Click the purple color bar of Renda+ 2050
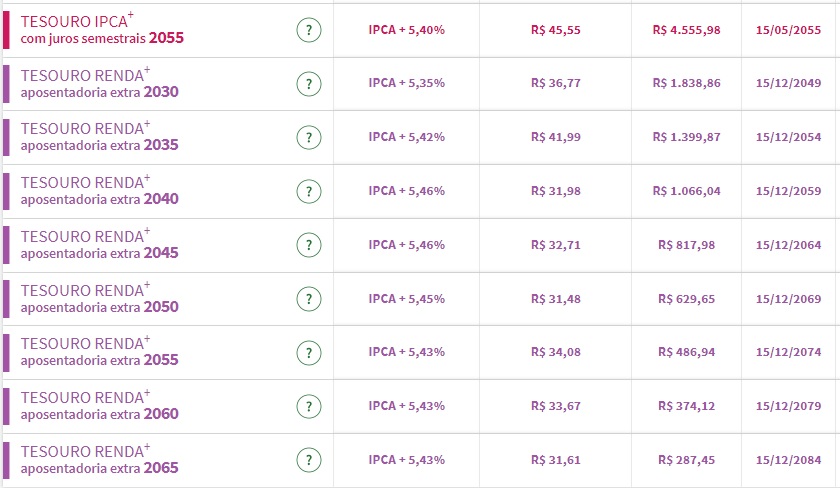This screenshot has height=488, width=840. tap(6, 299)
